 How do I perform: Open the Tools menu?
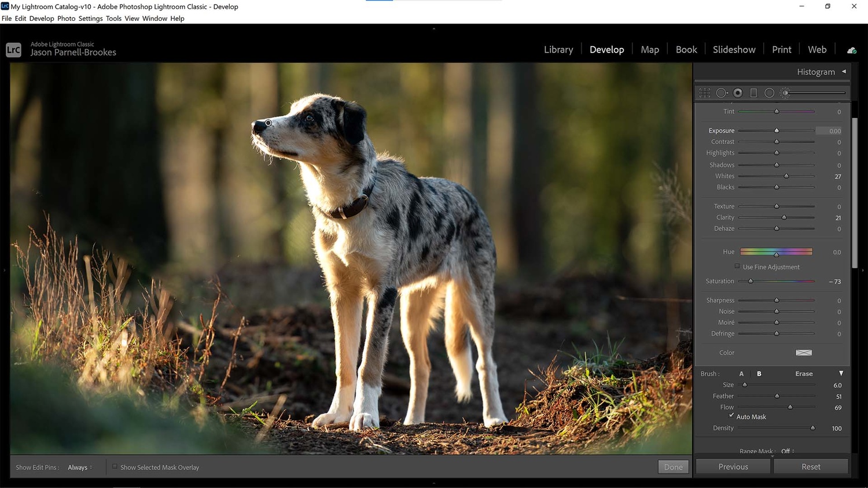point(113,19)
